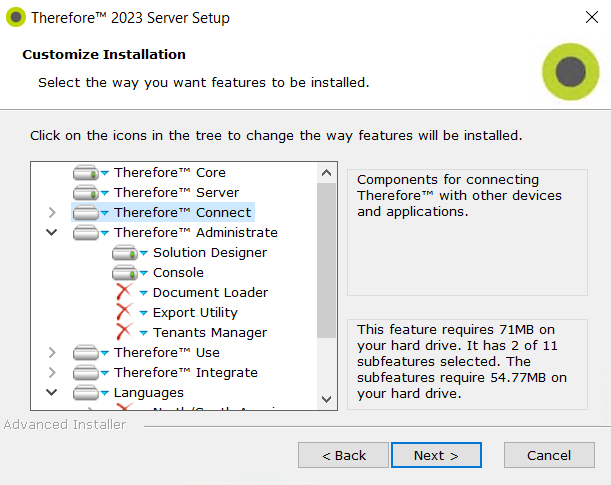Cancel the server setup

click(549, 455)
